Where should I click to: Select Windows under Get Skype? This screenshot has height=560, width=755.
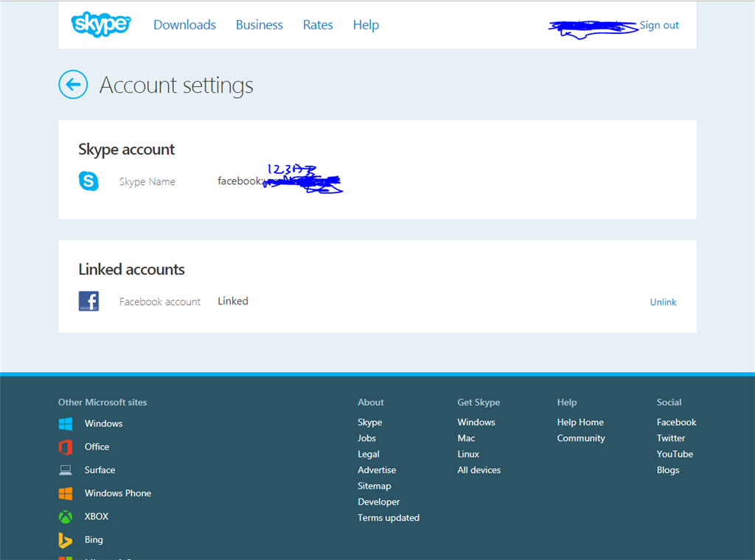[476, 422]
